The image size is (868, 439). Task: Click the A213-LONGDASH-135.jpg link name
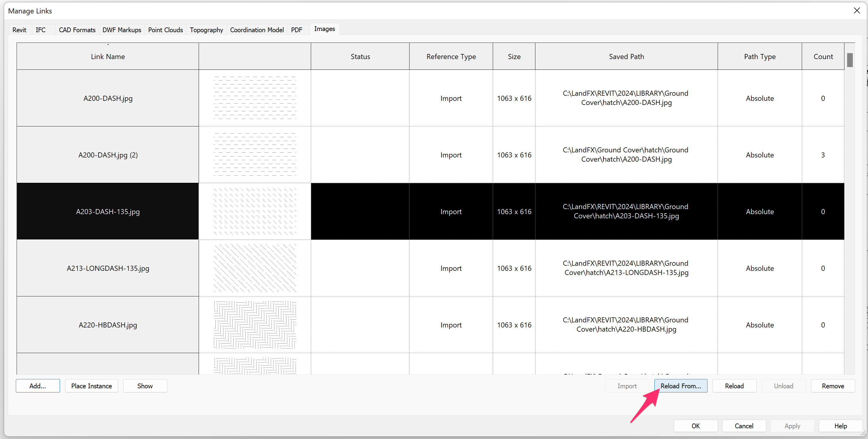tap(107, 268)
